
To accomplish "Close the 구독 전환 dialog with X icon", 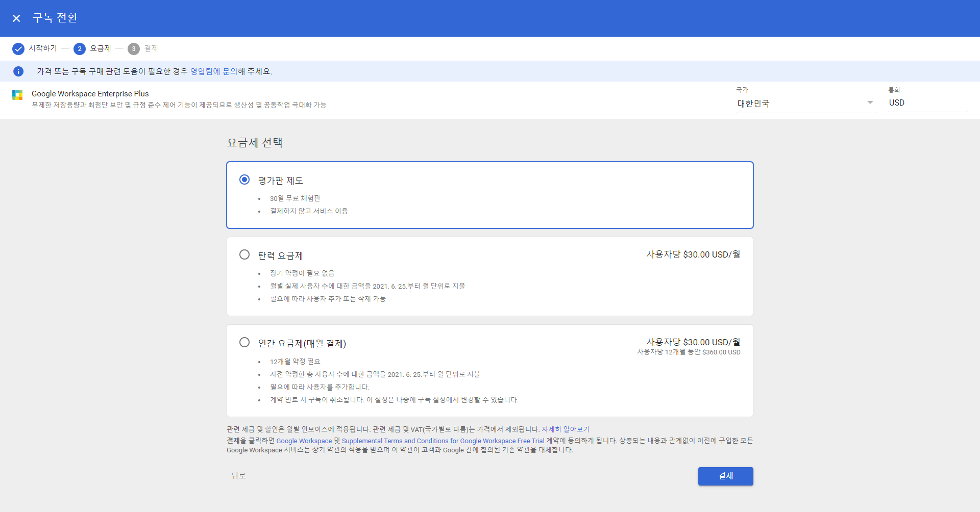I will (x=16, y=18).
